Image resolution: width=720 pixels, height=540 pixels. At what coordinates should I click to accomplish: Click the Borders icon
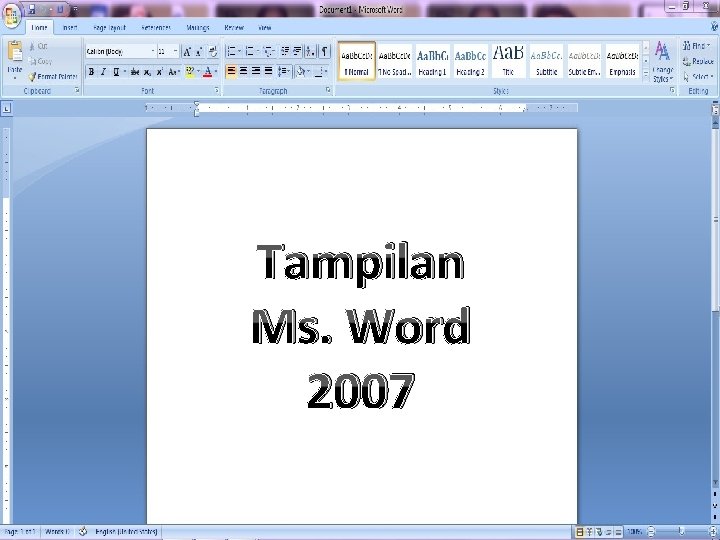coord(320,71)
